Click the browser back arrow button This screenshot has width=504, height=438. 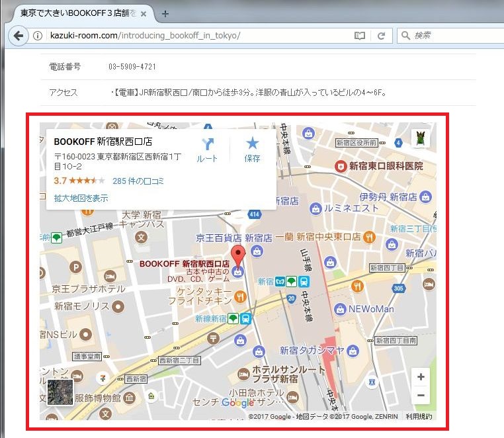click(x=19, y=35)
